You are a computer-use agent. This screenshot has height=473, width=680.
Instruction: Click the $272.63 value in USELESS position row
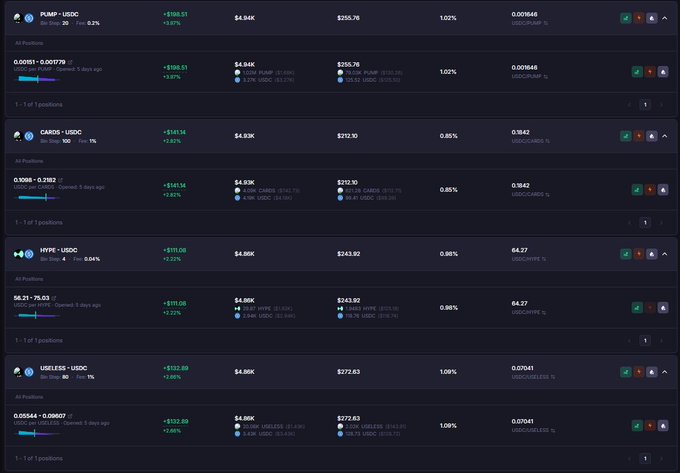[348, 418]
